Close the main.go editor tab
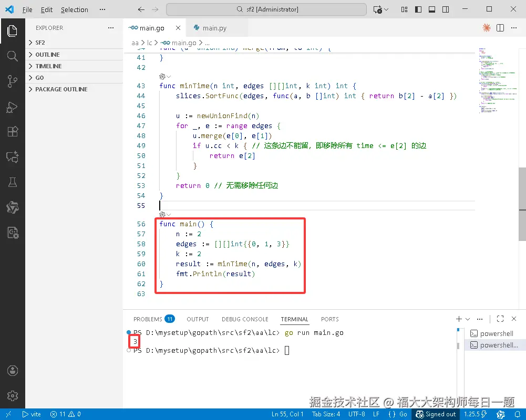This screenshot has height=420, width=526. coord(178,28)
